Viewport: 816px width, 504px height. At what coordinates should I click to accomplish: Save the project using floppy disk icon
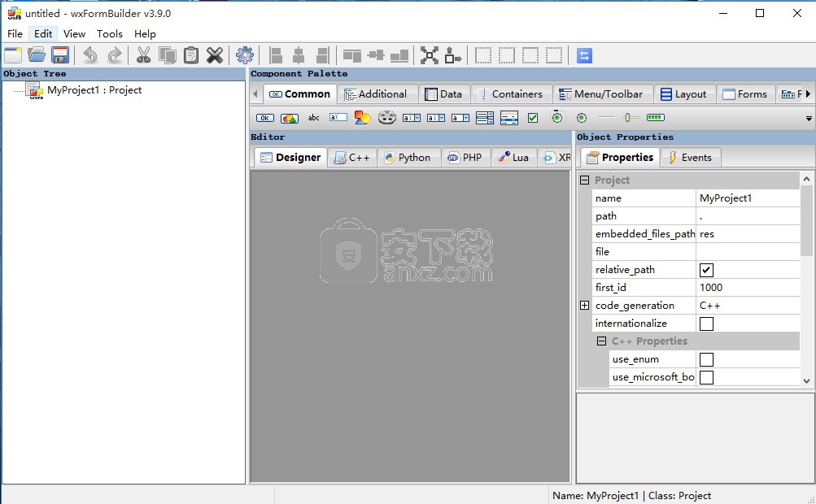[x=60, y=55]
